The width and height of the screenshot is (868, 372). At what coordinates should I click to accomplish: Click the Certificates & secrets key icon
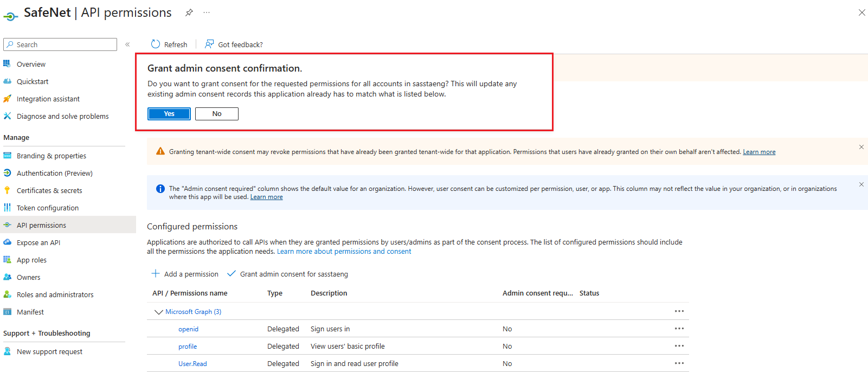7,190
